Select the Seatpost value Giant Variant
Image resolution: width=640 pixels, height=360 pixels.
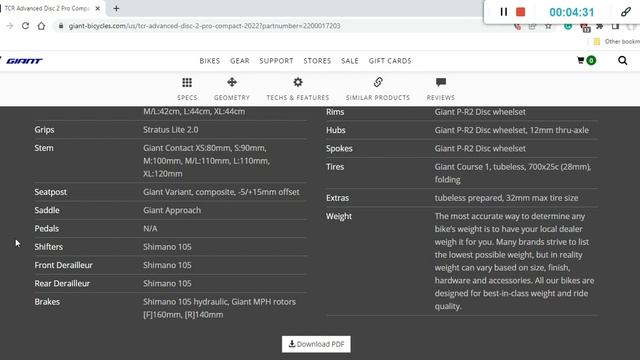coord(221,192)
